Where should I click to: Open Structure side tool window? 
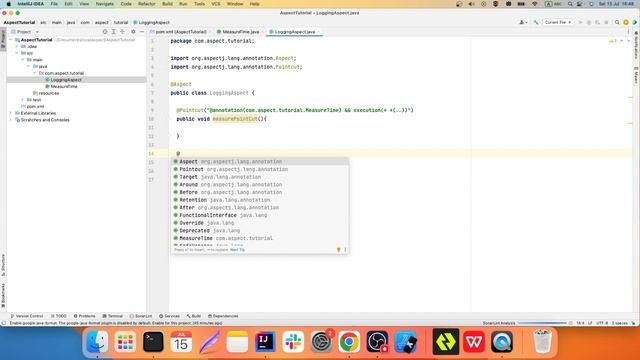(x=3, y=265)
